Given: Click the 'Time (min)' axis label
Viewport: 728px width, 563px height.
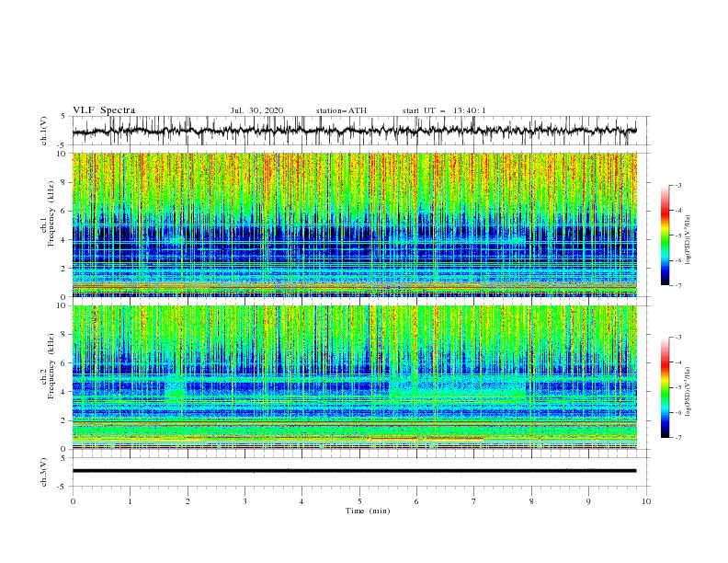Looking at the screenshot, I should (x=368, y=511).
